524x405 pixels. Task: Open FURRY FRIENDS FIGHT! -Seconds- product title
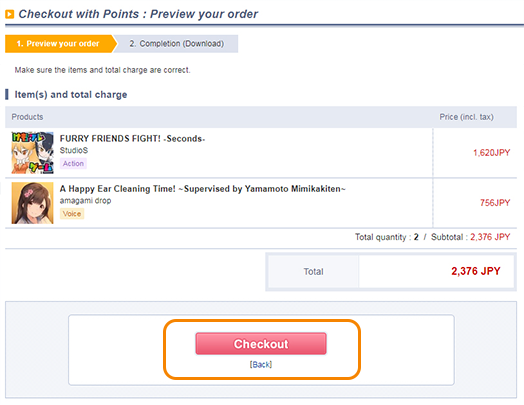(x=132, y=138)
